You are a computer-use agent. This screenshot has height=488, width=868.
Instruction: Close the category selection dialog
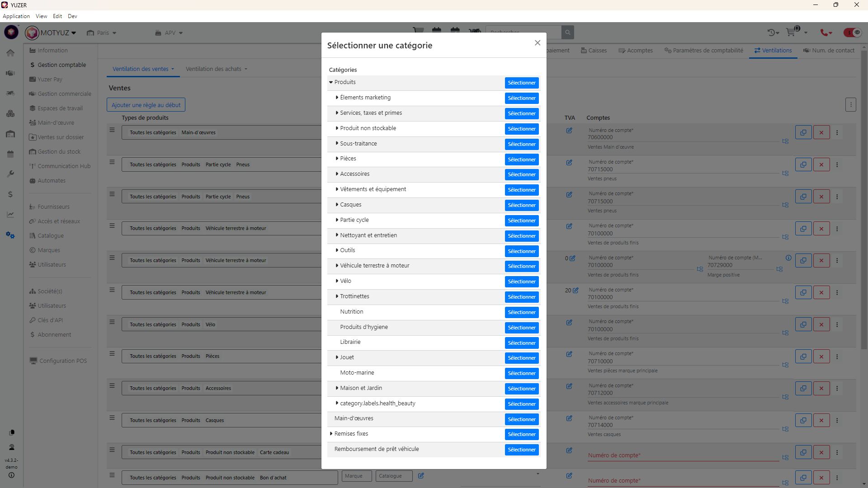[537, 43]
